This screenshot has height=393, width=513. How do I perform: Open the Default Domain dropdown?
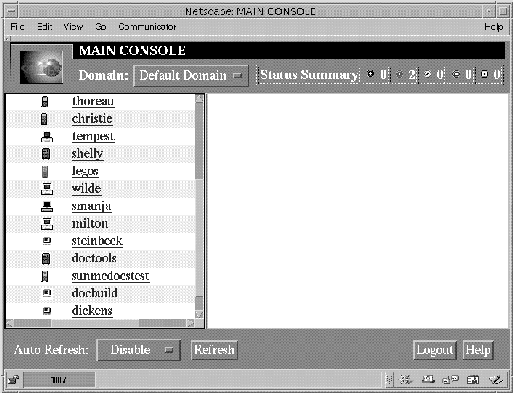pos(191,76)
